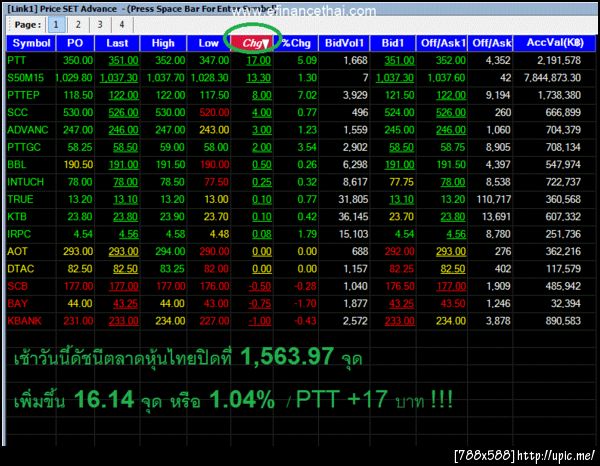Select the PTTGC symbol
Viewport: 600px width, 466px height.
pos(24,147)
